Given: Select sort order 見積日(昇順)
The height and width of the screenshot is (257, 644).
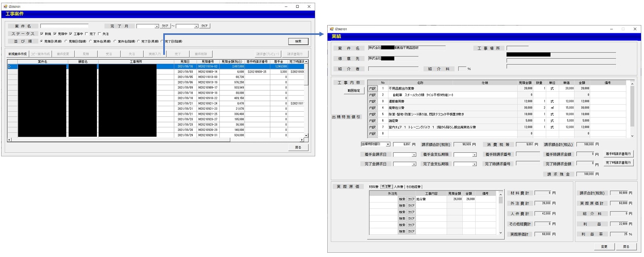Looking at the screenshot, I should [42, 41].
